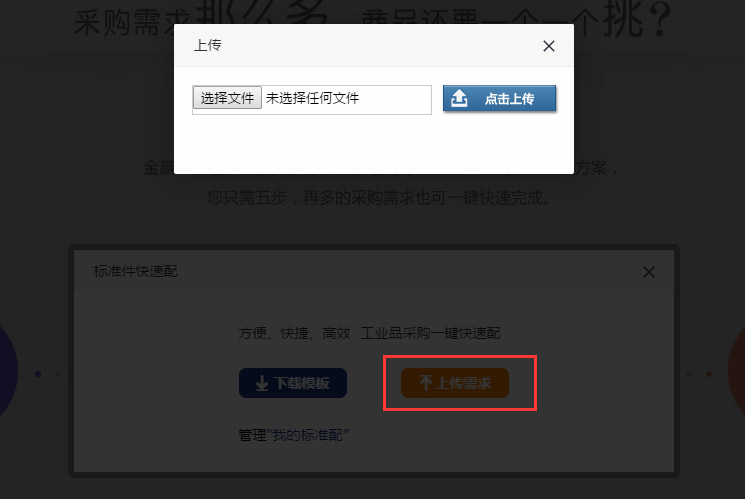The width and height of the screenshot is (745, 499).
Task: Click the 点击上传 button text
Action: pyautogui.click(x=509, y=99)
